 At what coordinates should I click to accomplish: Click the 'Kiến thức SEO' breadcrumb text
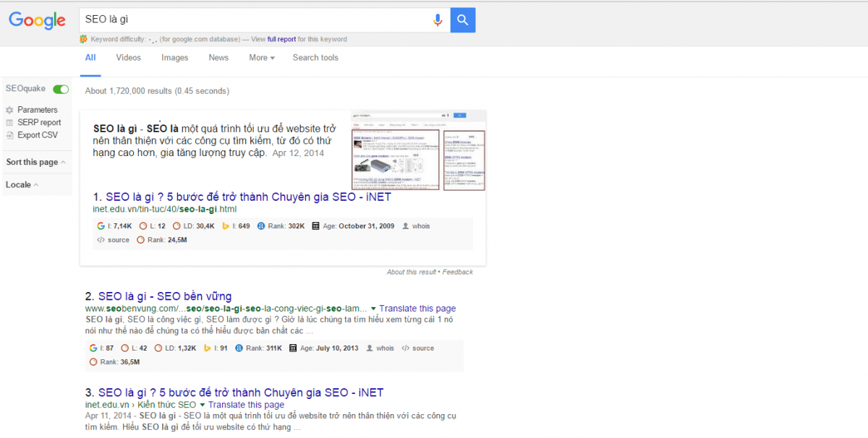(x=166, y=405)
